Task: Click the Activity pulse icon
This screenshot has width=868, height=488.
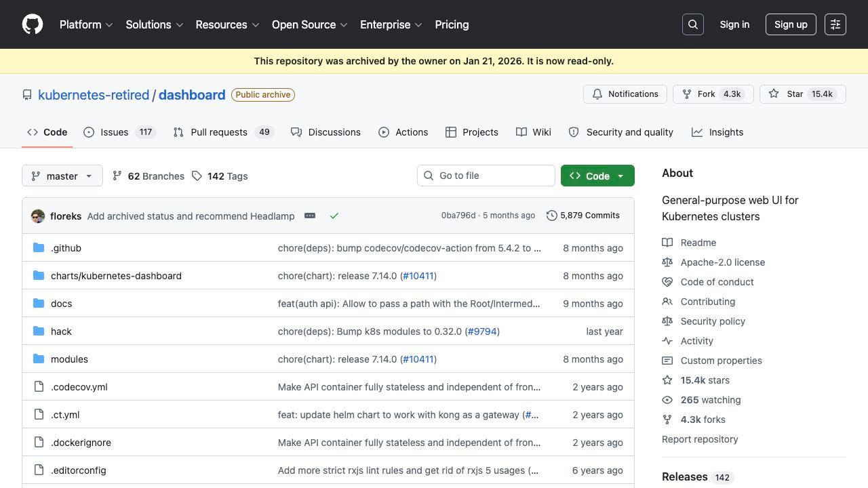Action: click(667, 341)
